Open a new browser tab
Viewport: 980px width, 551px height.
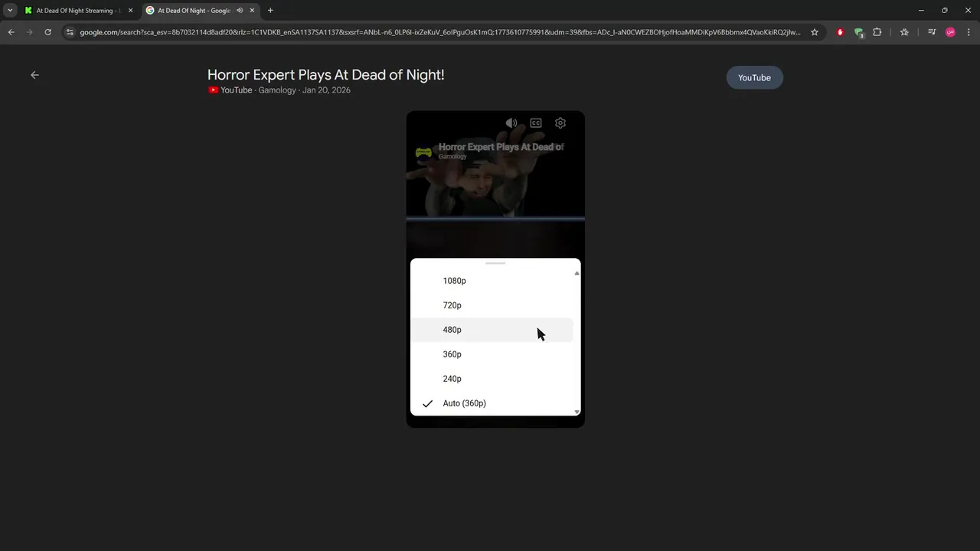270,11
